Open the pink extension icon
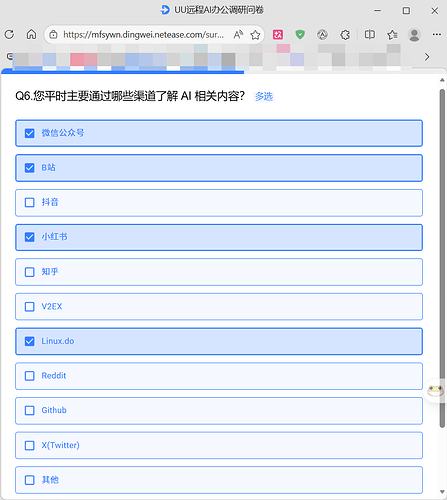Image resolution: width=447 pixels, height=500 pixels. coord(278,34)
